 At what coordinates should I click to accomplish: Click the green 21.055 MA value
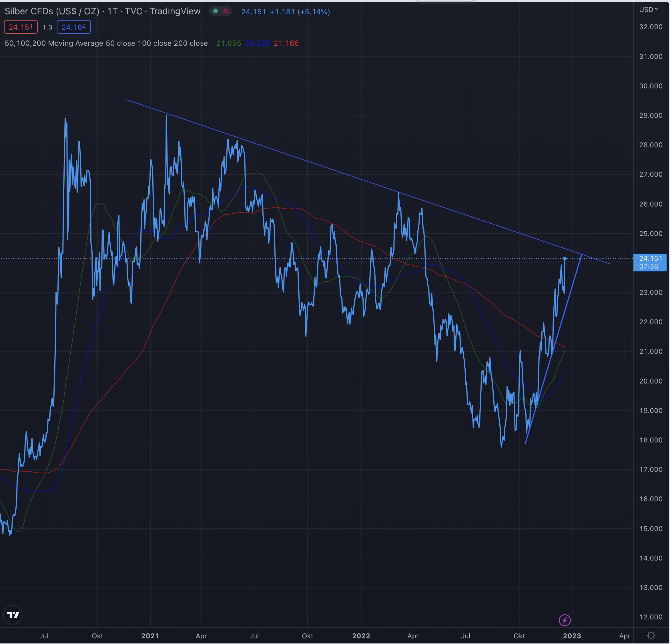pos(228,43)
